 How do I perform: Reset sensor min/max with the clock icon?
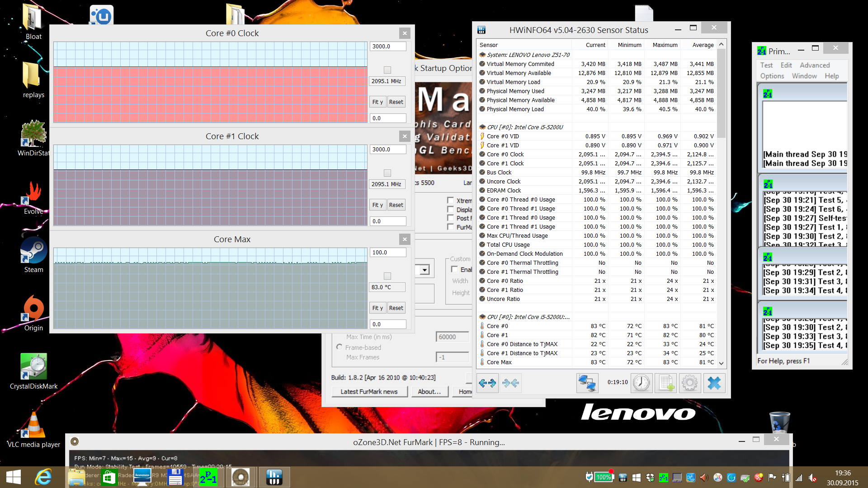[x=641, y=383]
